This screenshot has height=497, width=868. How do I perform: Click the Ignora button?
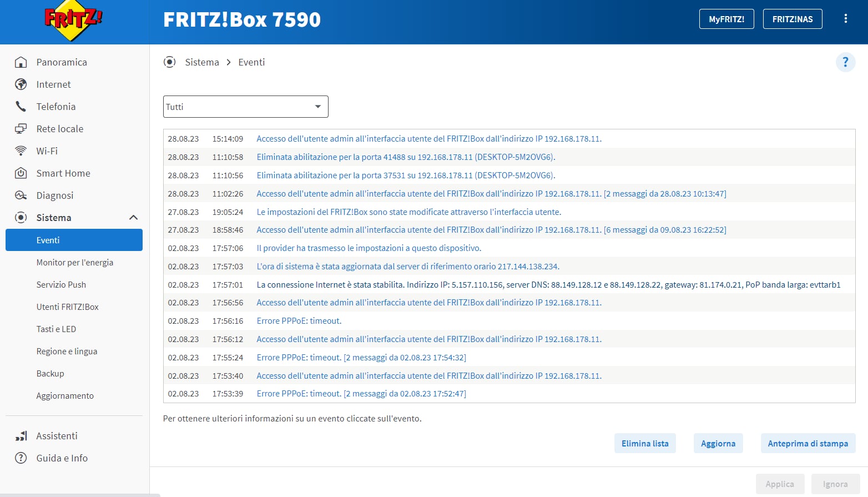[835, 484]
